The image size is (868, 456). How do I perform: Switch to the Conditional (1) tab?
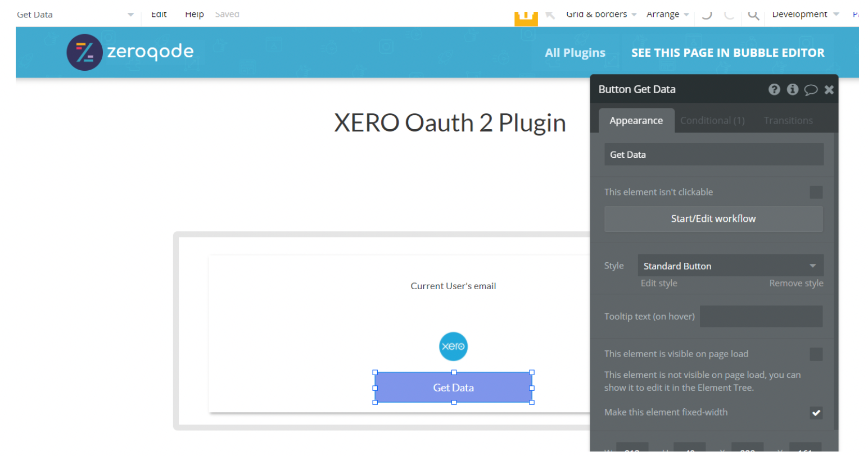(712, 121)
